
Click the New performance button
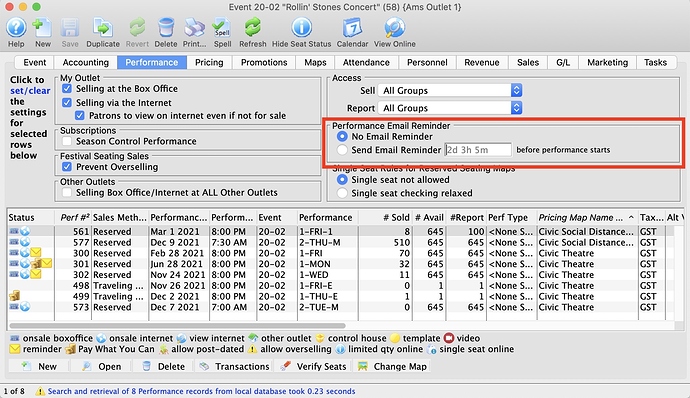[x=39, y=366]
